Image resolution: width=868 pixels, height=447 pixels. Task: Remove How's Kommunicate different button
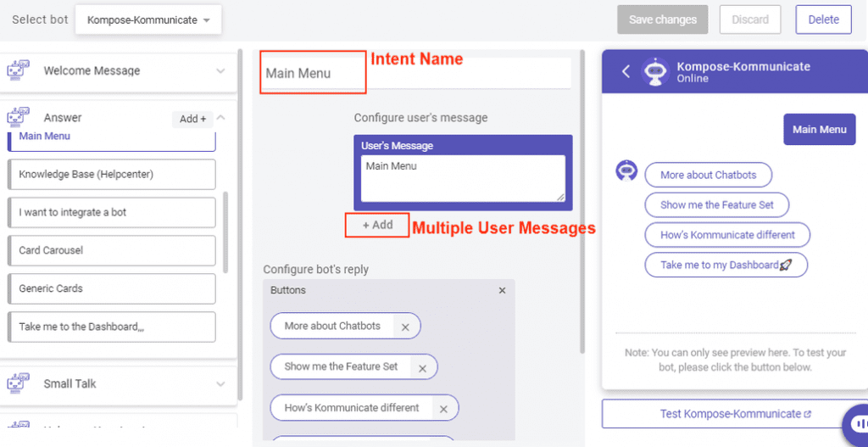[x=443, y=410]
